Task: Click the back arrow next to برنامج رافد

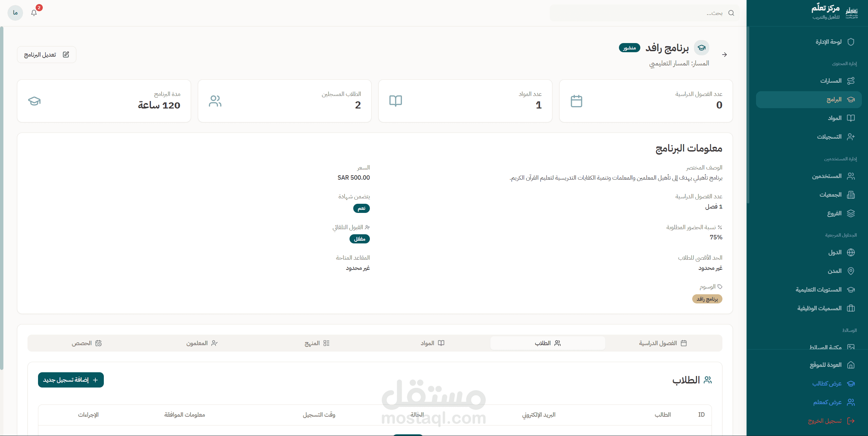Action: coord(724,55)
